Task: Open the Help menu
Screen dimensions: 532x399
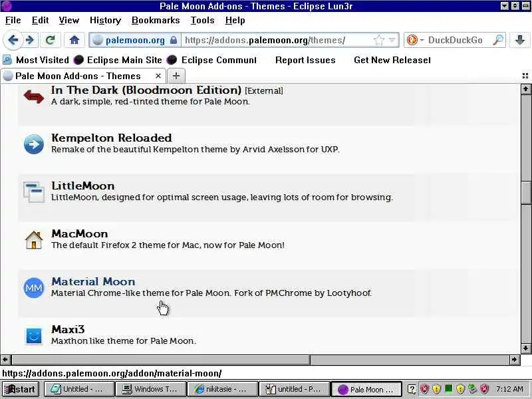Action: coord(235,21)
